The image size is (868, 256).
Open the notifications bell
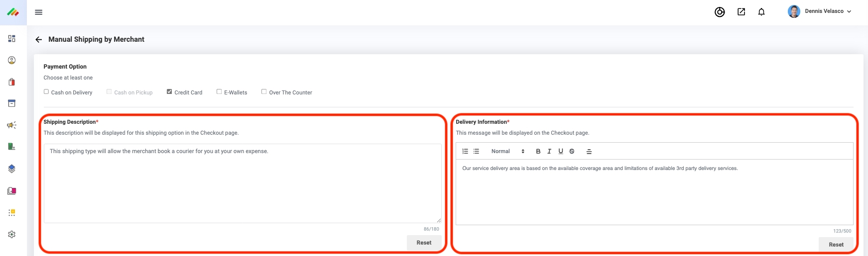point(761,12)
